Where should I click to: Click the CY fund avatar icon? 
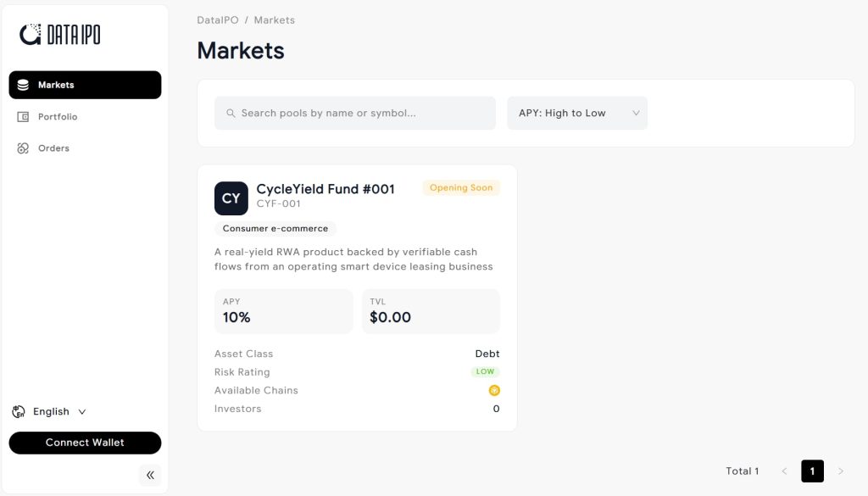(x=231, y=198)
